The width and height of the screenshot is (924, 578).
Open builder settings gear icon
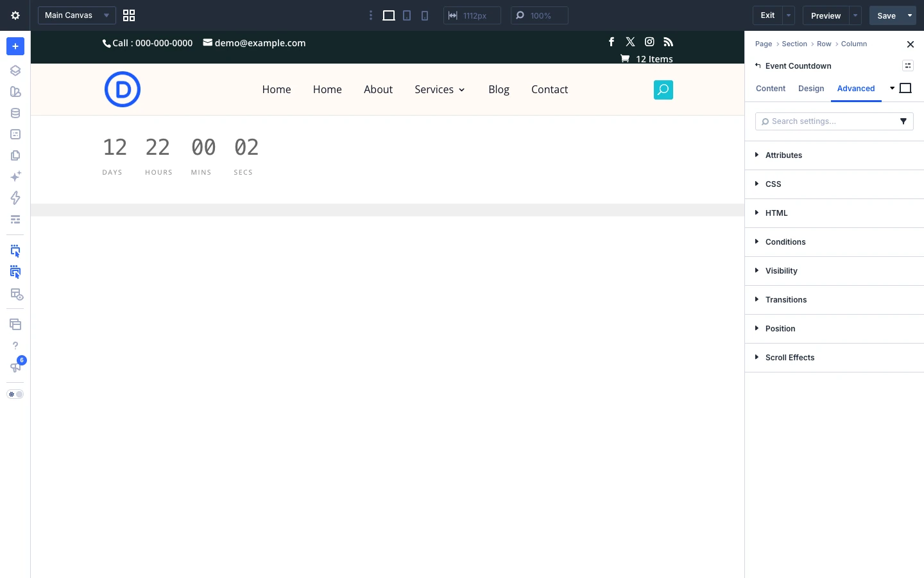pos(15,15)
